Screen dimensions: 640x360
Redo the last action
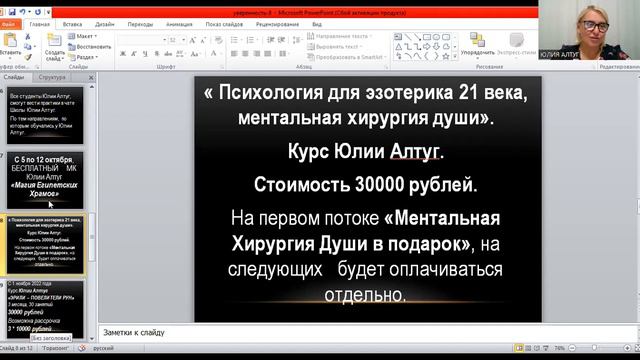pyautogui.click(x=38, y=12)
